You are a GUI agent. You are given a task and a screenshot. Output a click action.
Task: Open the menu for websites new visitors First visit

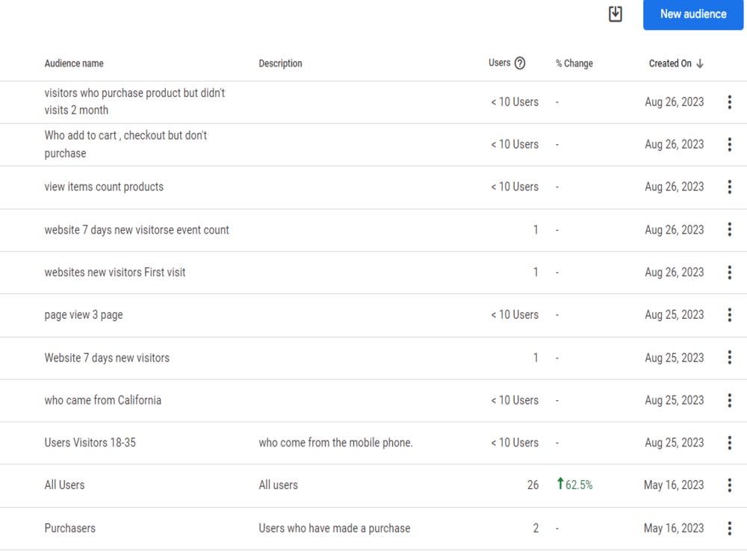tap(730, 272)
